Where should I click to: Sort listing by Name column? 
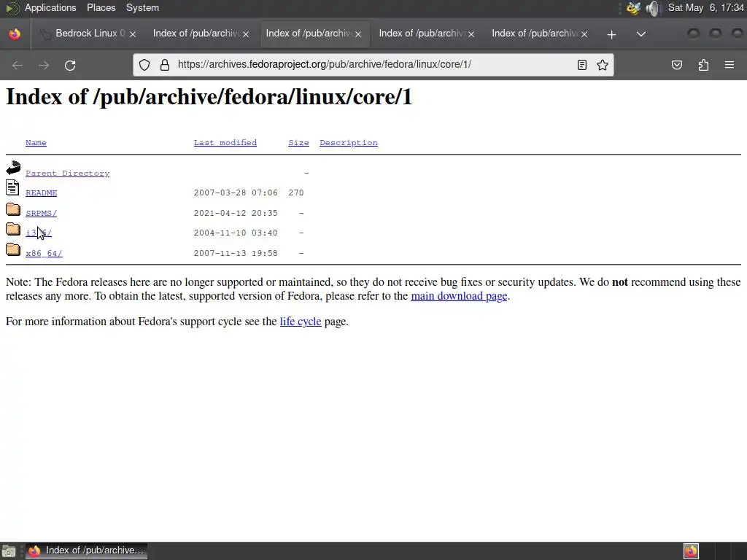tap(36, 143)
